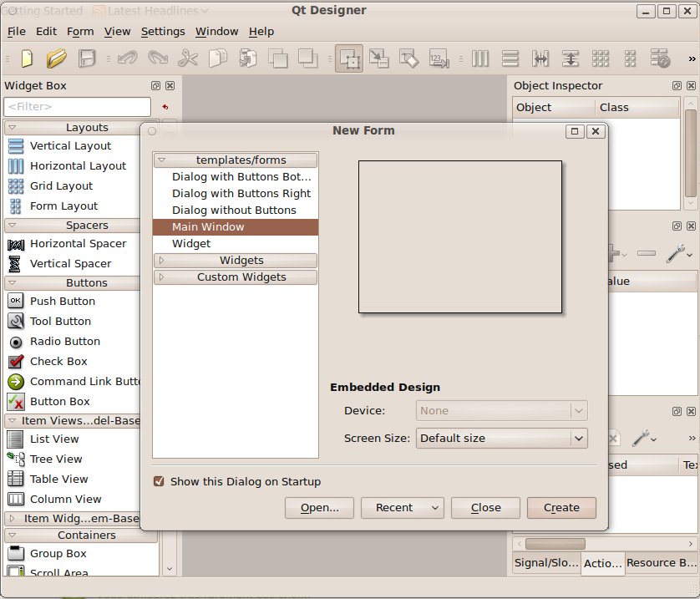Switch to Signal/Slot Editor tab
Screen dimensions: 700x599
pyautogui.click(x=546, y=562)
